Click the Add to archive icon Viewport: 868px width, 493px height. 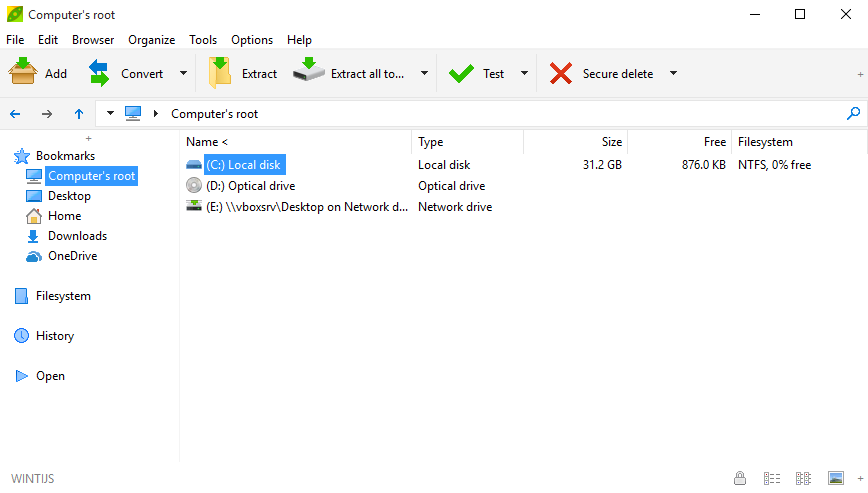[22, 73]
